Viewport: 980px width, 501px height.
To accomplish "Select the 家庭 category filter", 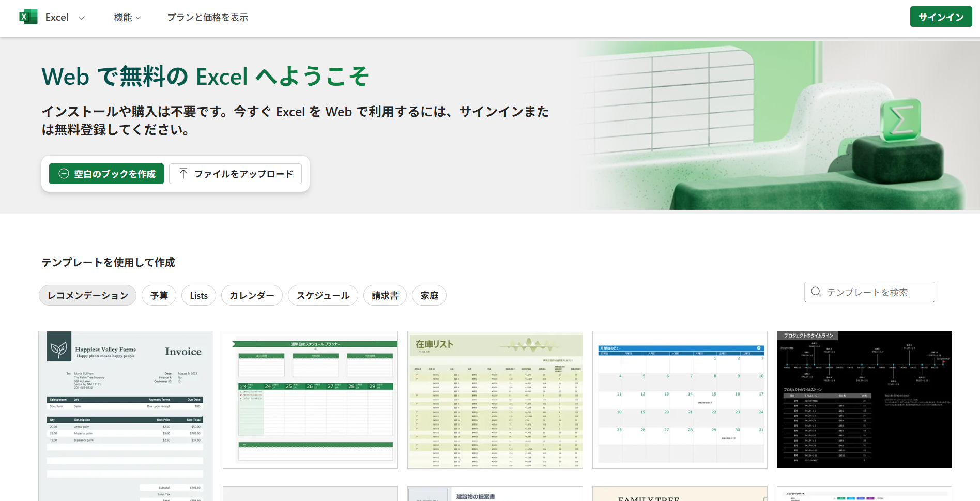I will tap(429, 296).
